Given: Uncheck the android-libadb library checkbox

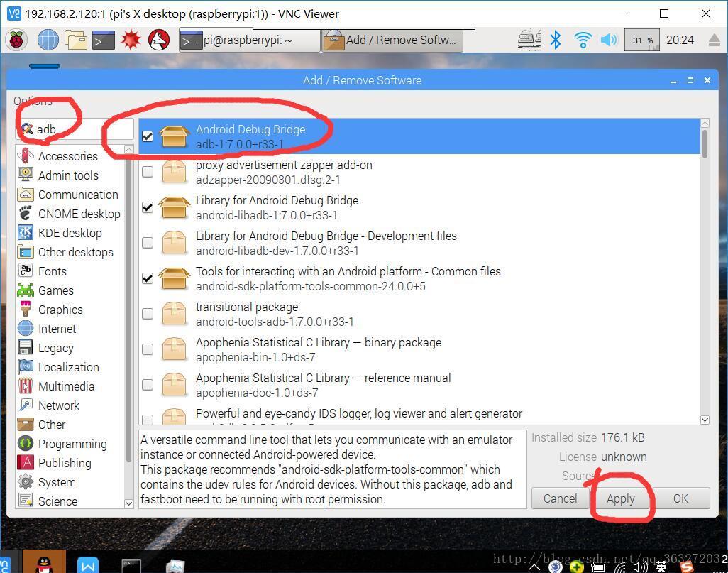Looking at the screenshot, I should coord(147,207).
